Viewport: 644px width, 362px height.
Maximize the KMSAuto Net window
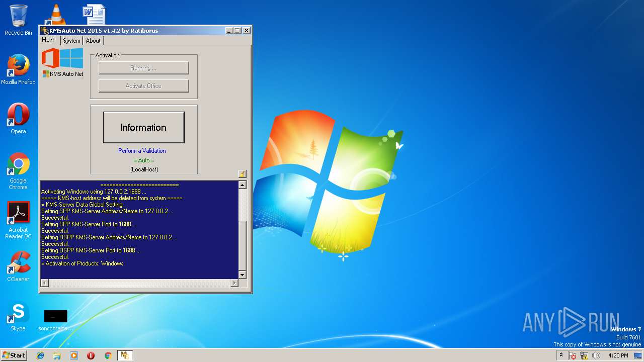pyautogui.click(x=237, y=31)
